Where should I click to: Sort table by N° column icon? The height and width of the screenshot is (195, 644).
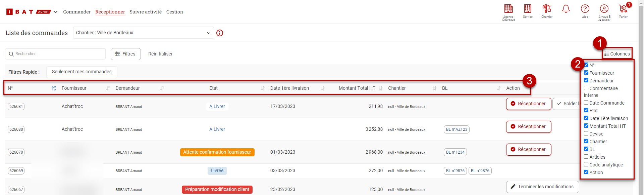coord(54,88)
